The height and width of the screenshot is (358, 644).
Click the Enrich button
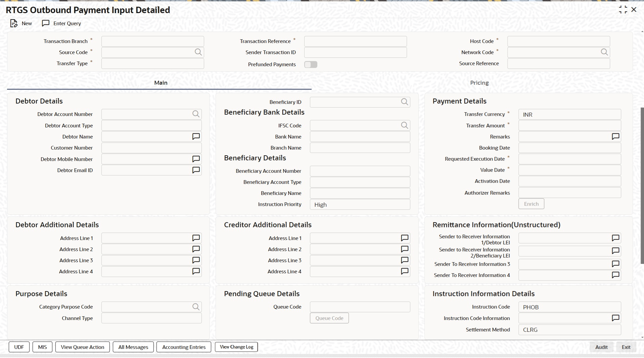[x=531, y=204]
